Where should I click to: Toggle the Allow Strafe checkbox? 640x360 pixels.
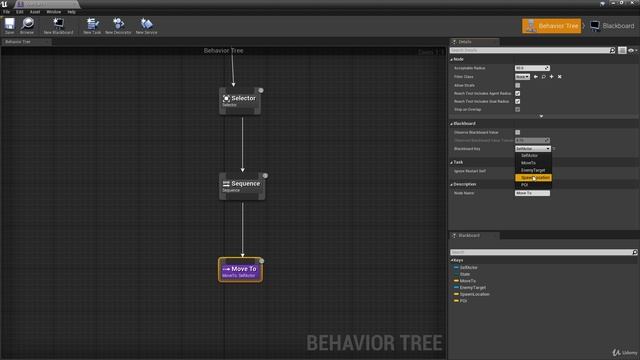[518, 85]
